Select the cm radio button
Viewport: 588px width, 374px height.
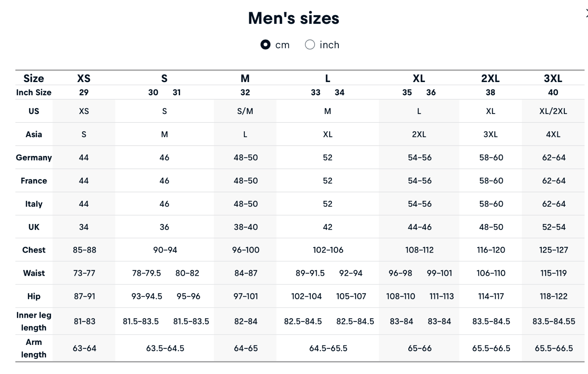[x=265, y=44]
